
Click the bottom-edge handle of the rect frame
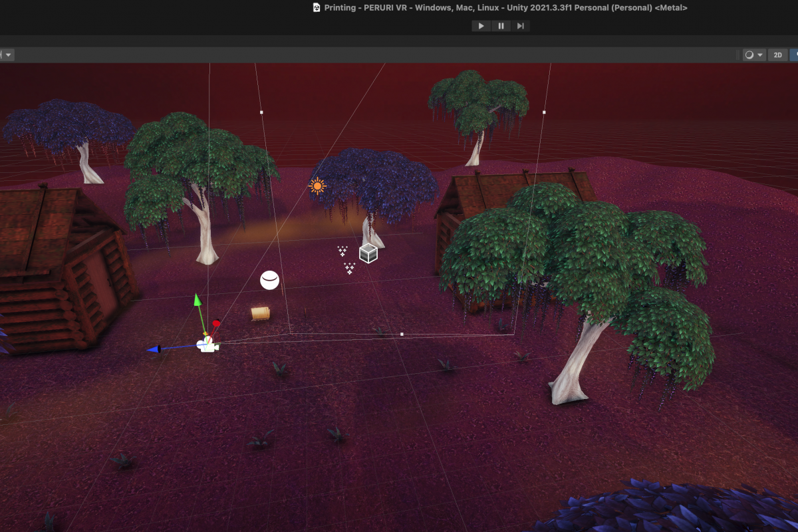[402, 334]
